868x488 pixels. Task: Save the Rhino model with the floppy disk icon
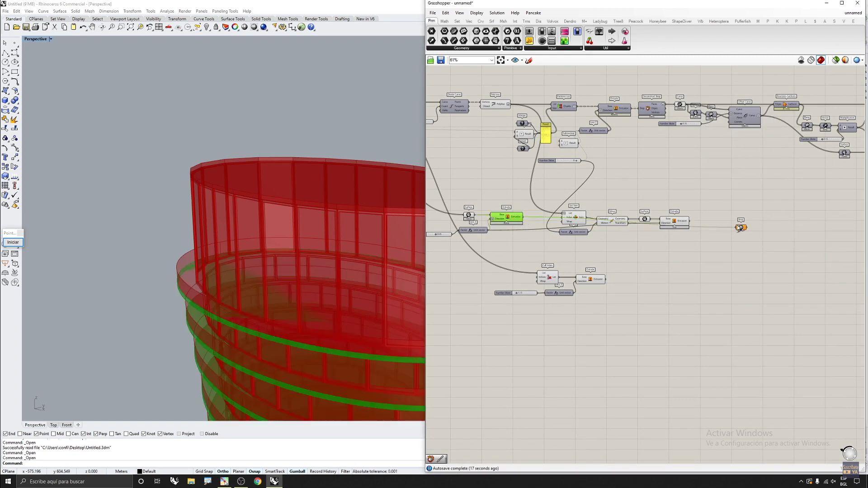tap(26, 27)
